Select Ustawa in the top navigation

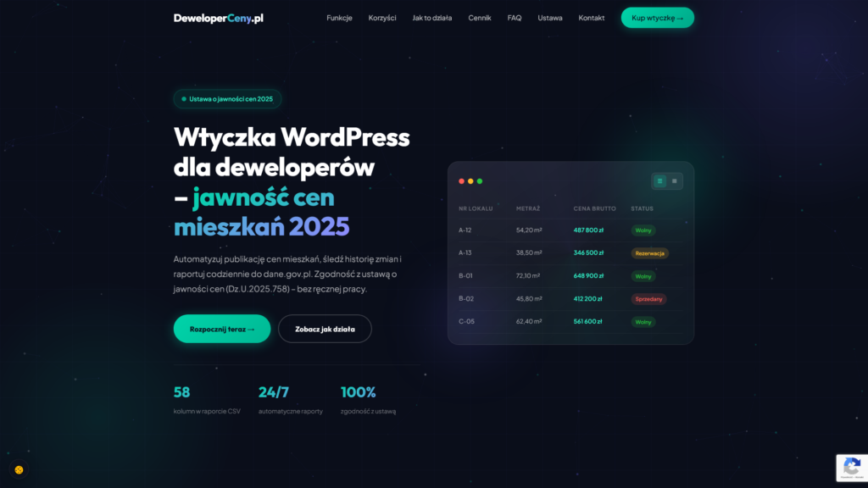(550, 18)
